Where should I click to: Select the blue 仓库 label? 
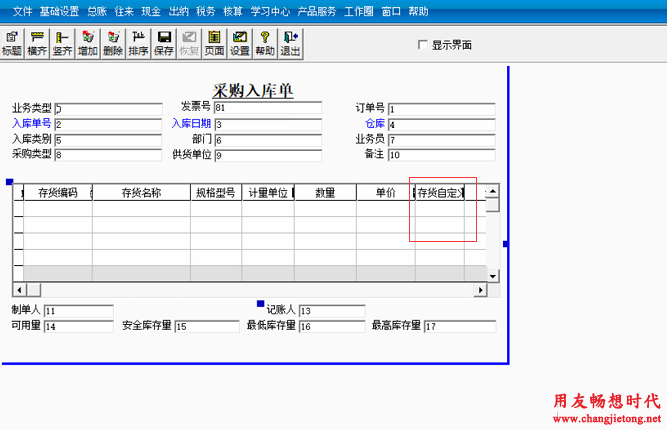[375, 123]
